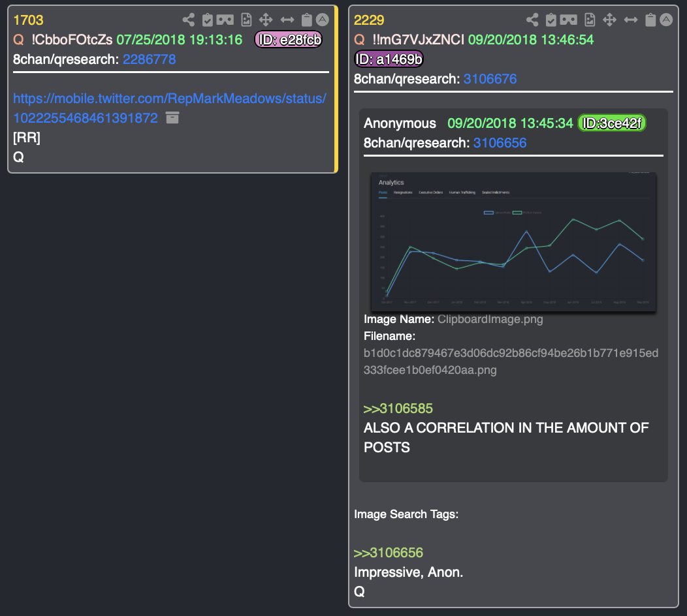Click the horizontal double-arrow icon on post 1703
This screenshot has height=616, width=687.
tap(287, 20)
